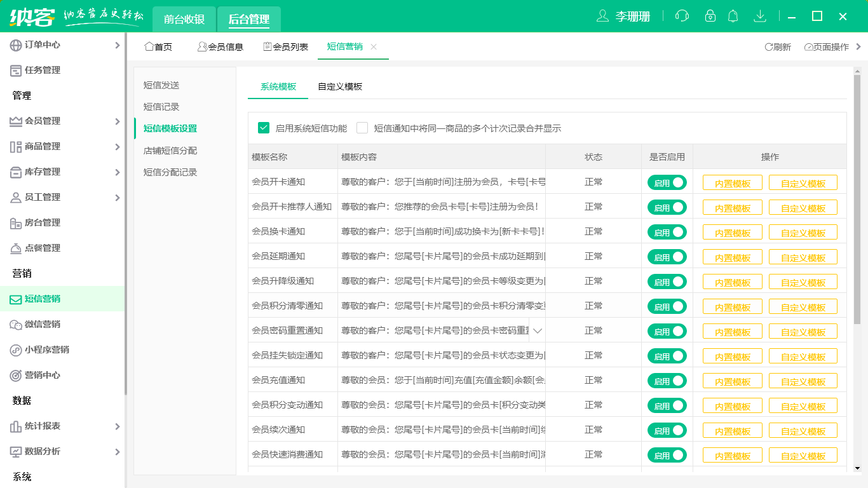
Task: Open 短信发送 menu item
Action: (161, 85)
